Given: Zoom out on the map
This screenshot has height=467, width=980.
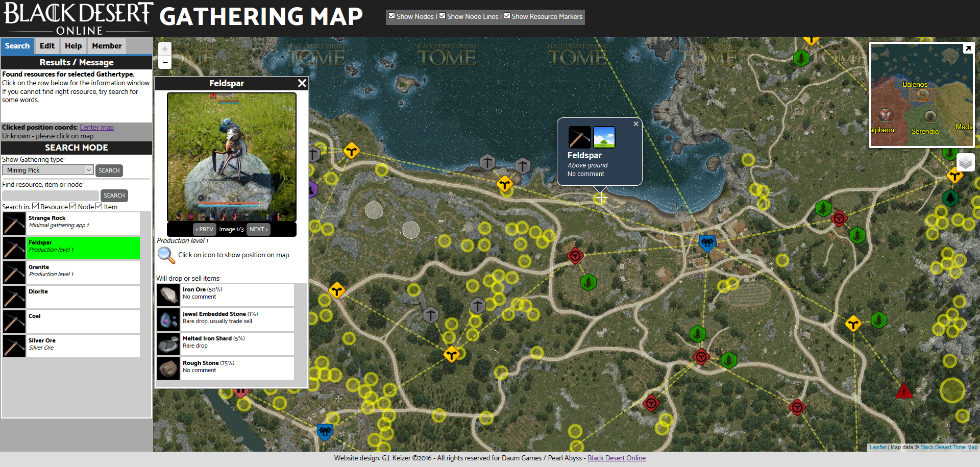Looking at the screenshot, I should (x=165, y=62).
